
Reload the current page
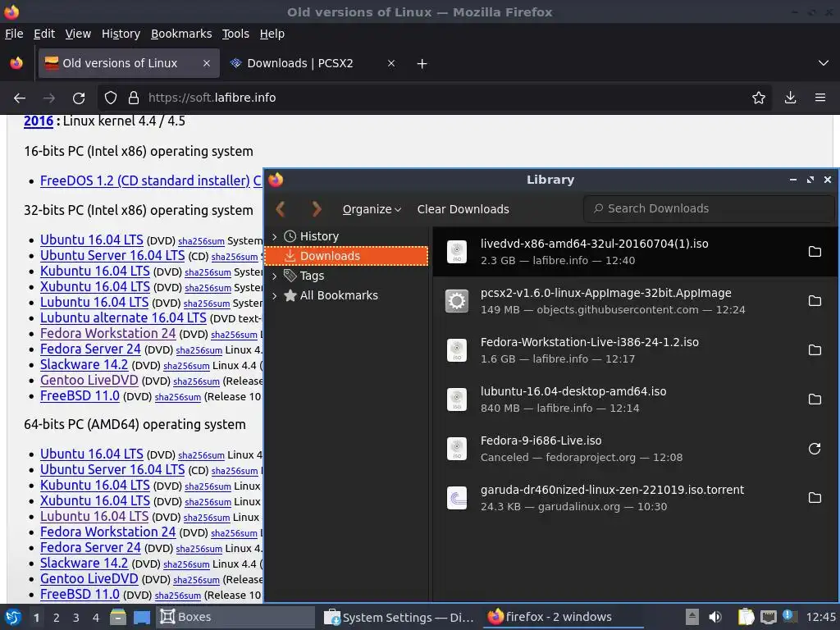(79, 98)
